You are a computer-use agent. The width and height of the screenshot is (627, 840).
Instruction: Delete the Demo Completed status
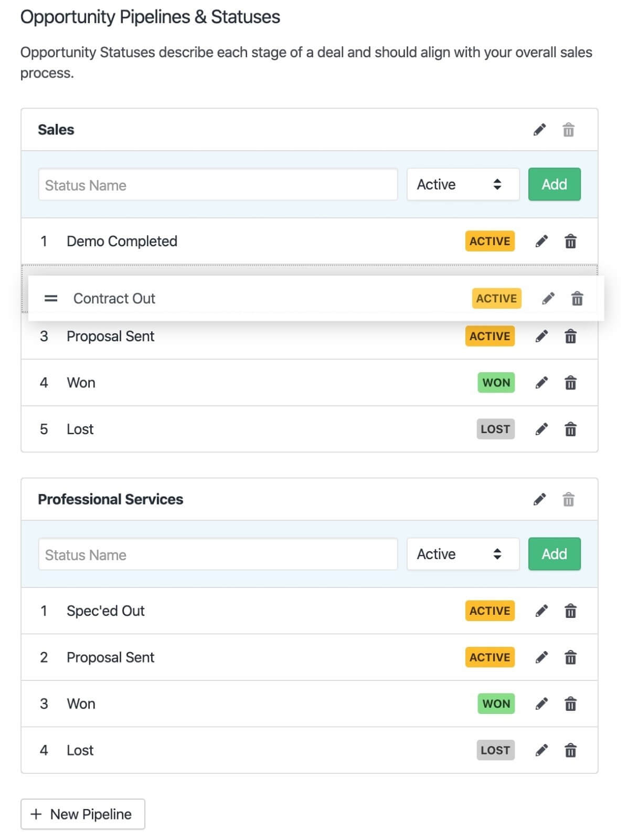[570, 241]
